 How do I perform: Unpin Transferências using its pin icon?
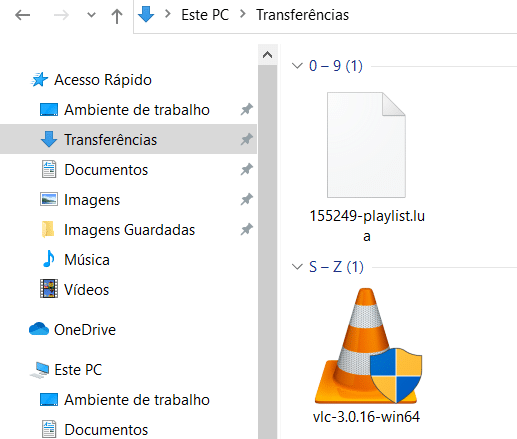[247, 139]
